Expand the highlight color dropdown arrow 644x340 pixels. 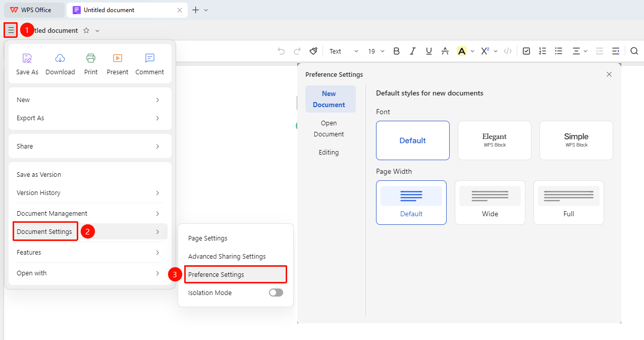472,51
